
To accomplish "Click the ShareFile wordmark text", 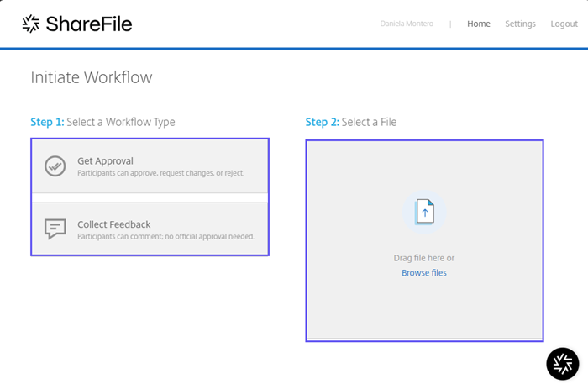I will pyautogui.click(x=89, y=24).
